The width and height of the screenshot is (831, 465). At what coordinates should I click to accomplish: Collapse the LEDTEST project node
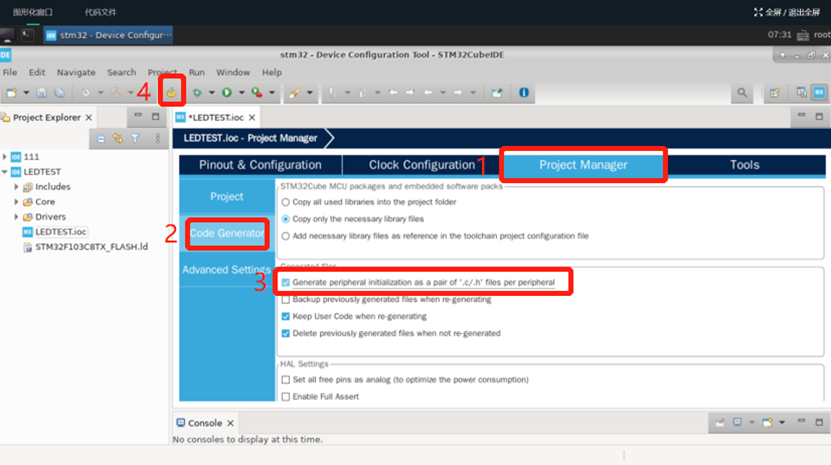(5, 172)
